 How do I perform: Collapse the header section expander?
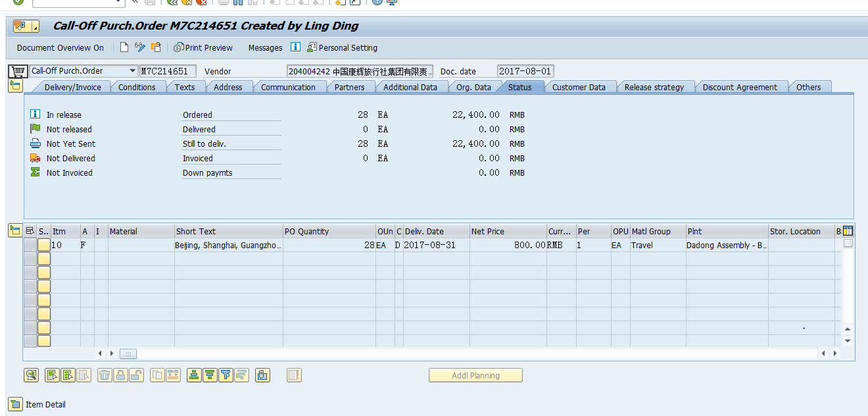tap(15, 86)
